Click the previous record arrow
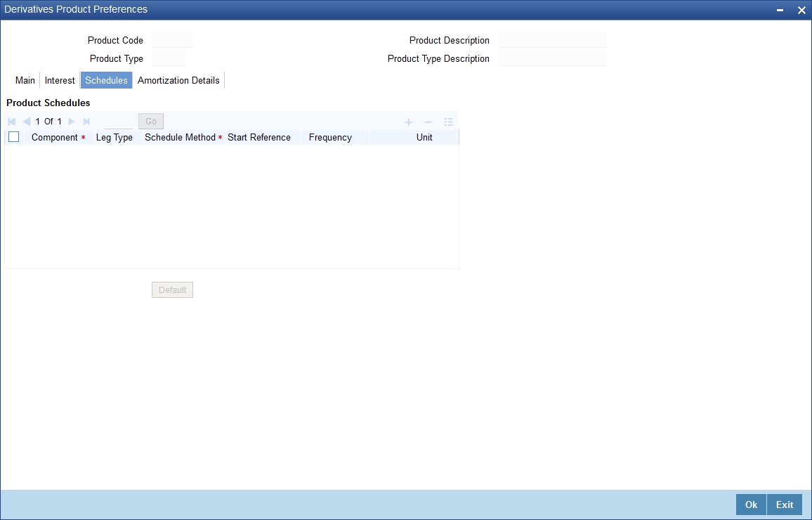This screenshot has width=812, height=520. (x=27, y=121)
